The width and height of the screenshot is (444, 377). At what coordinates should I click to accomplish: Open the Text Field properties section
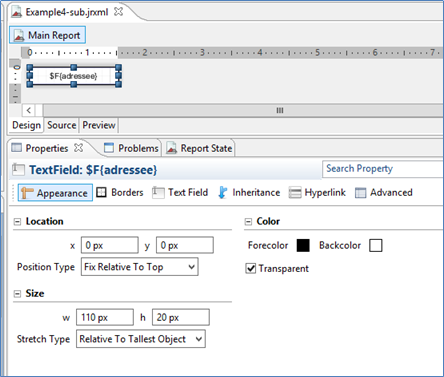(x=180, y=193)
